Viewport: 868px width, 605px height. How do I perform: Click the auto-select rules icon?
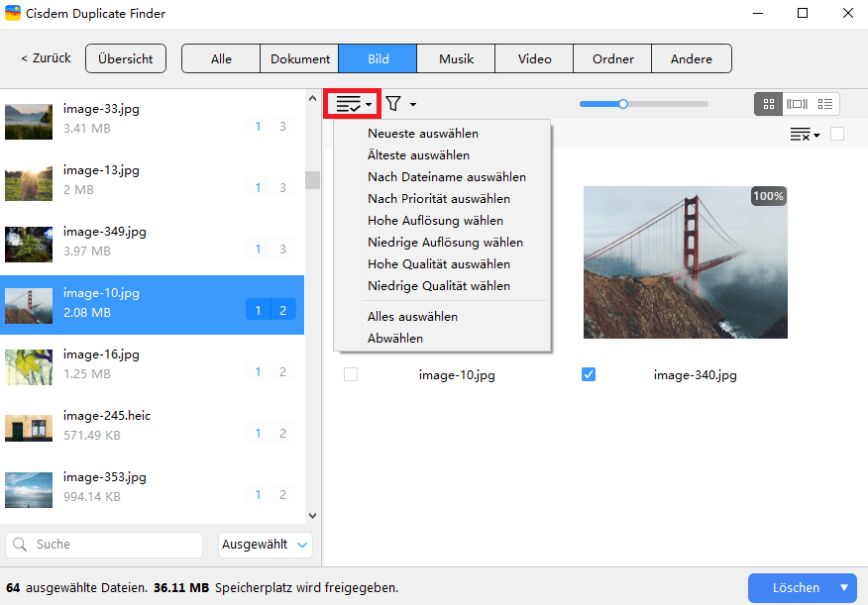(353, 104)
